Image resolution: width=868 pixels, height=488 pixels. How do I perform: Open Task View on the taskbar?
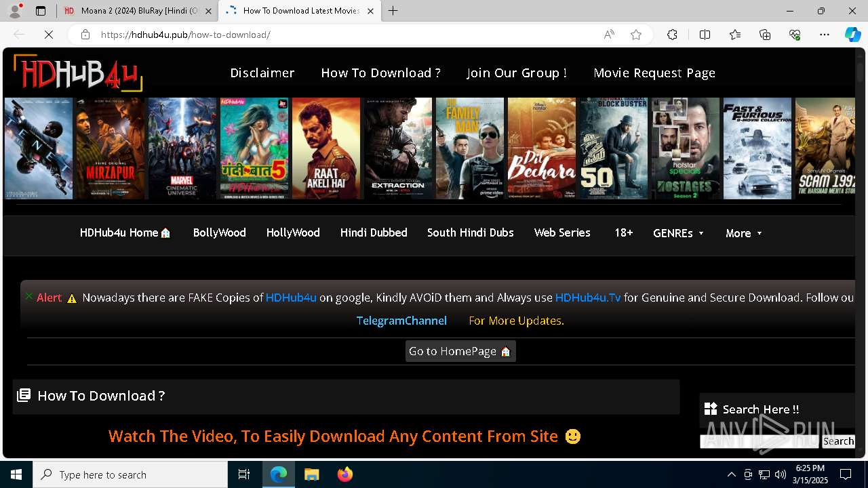pyautogui.click(x=244, y=474)
